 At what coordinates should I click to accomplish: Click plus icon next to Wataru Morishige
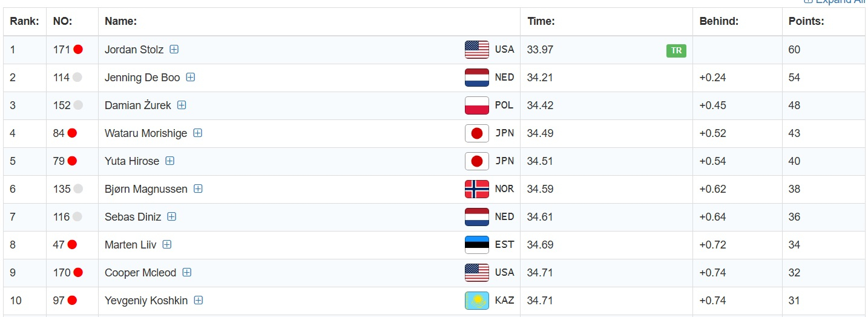pos(197,133)
